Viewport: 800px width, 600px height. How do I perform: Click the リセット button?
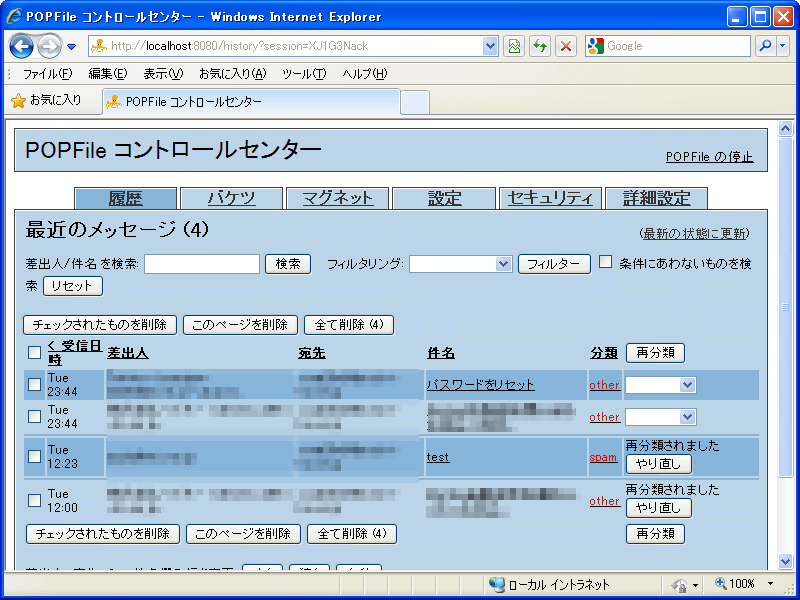72,286
